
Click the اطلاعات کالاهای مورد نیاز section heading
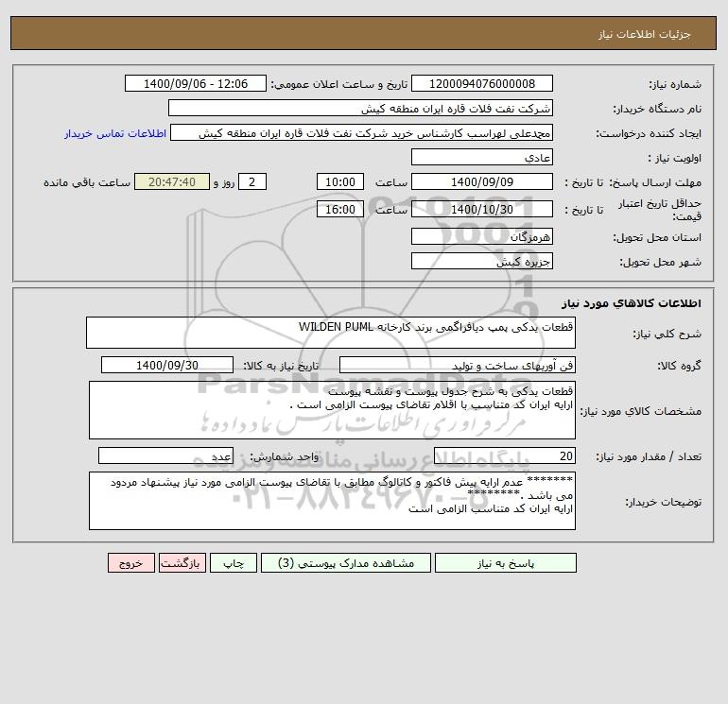[632, 303]
